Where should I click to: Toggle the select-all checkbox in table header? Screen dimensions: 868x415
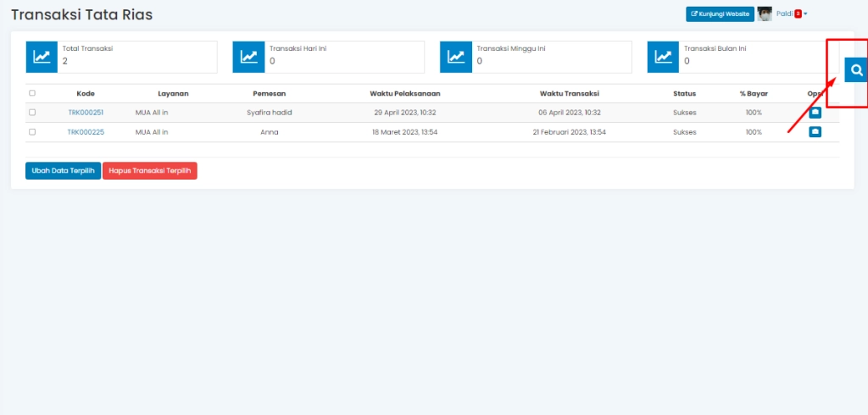click(32, 93)
